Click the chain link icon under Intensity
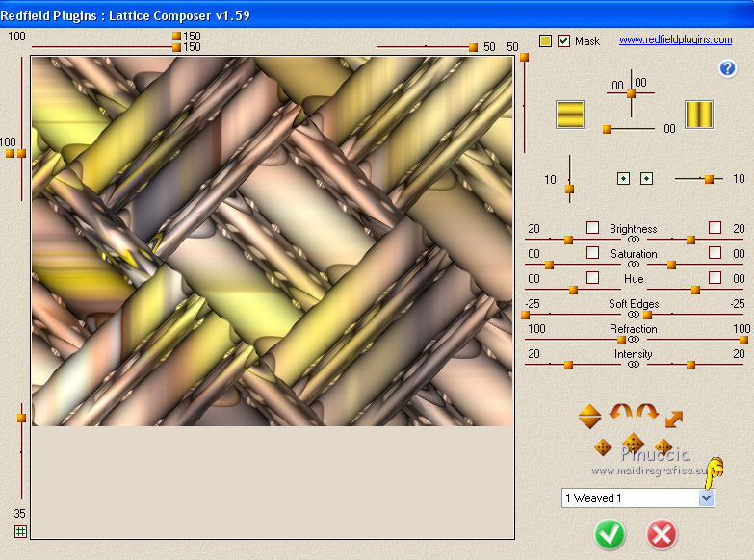 coord(634,365)
